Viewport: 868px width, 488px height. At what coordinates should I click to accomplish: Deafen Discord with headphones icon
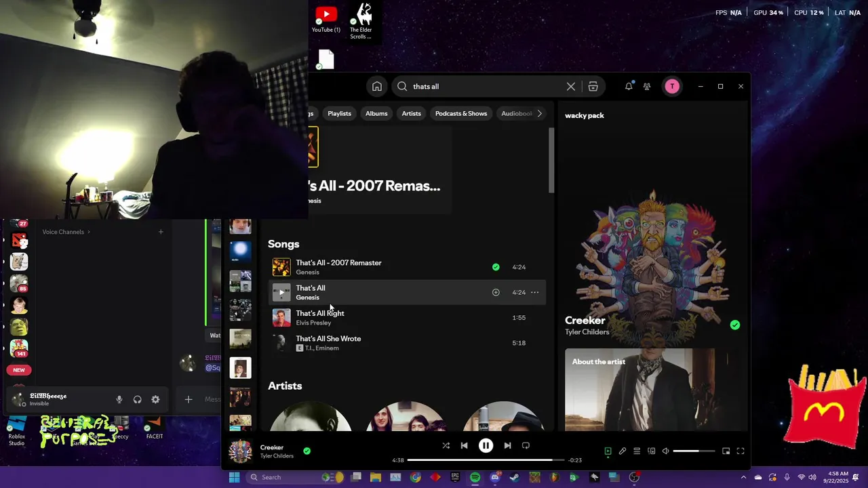click(137, 399)
